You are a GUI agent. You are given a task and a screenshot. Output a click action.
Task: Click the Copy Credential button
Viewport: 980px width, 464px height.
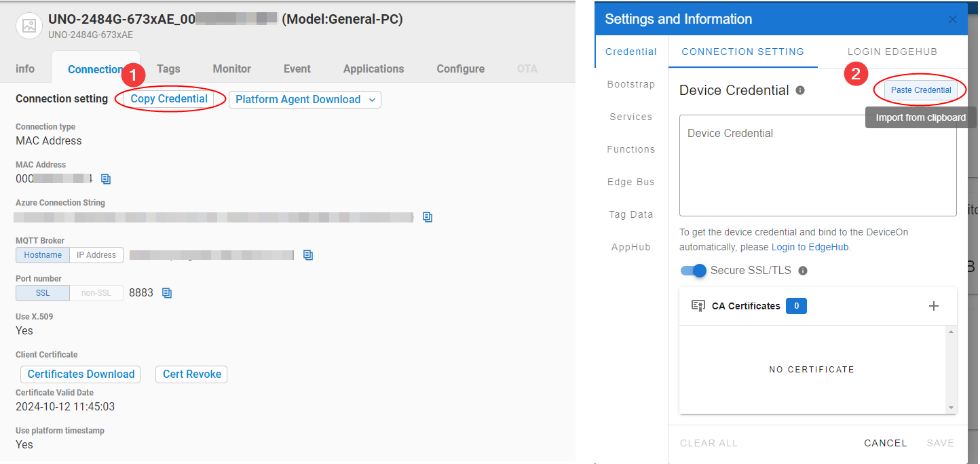click(x=169, y=99)
